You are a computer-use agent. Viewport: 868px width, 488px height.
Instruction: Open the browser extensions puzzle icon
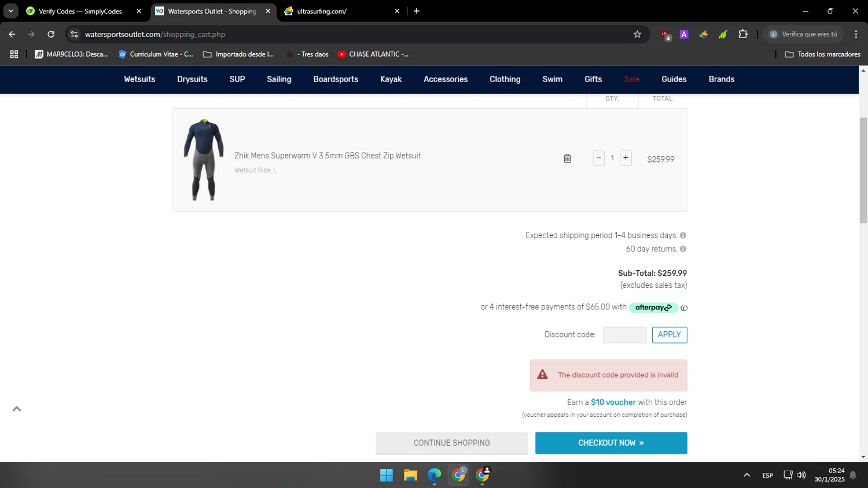pyautogui.click(x=743, y=34)
